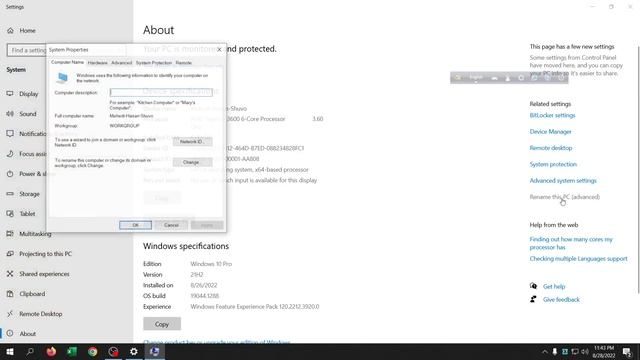Click Rename this PC (advanced) link
The image size is (640, 360).
click(x=564, y=197)
